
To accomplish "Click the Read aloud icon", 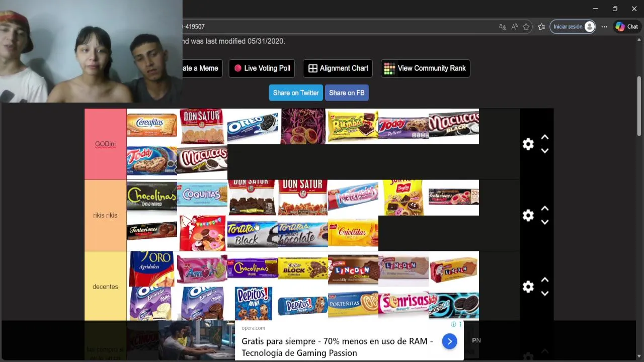I will [514, 27].
